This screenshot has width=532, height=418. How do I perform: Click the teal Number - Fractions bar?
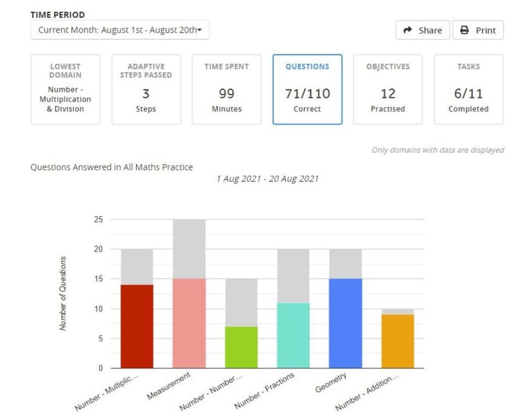tap(292, 334)
